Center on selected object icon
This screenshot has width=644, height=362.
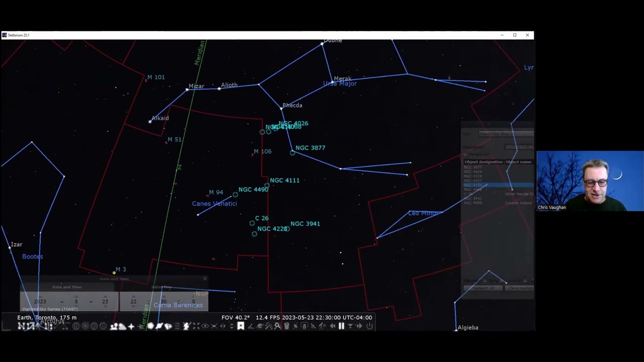196,326
